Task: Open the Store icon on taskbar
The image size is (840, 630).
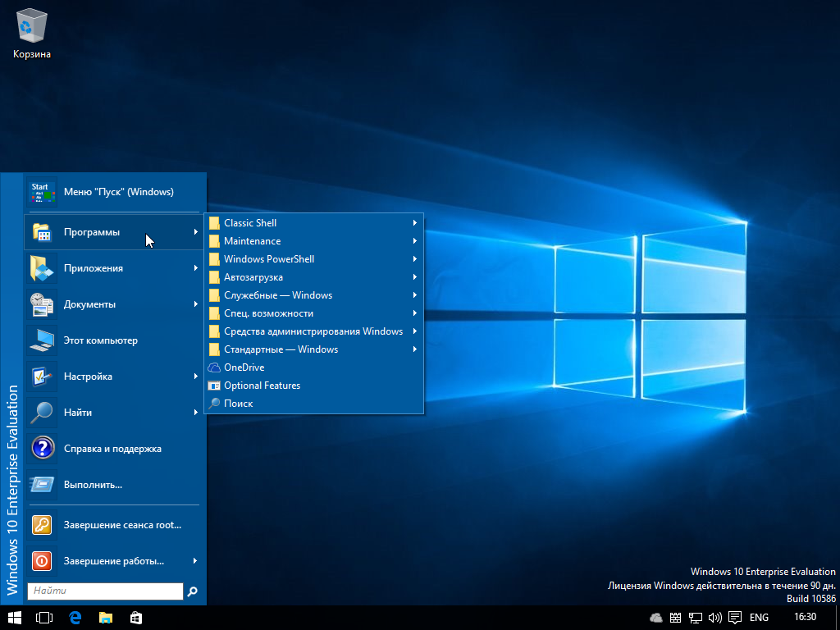Action: (x=136, y=618)
